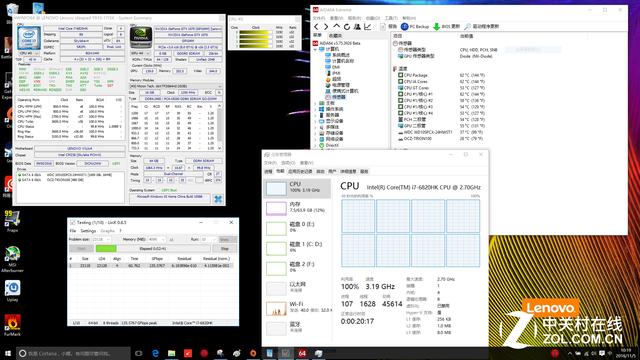
Task: Select LinX result row 1
Action: 151,266
